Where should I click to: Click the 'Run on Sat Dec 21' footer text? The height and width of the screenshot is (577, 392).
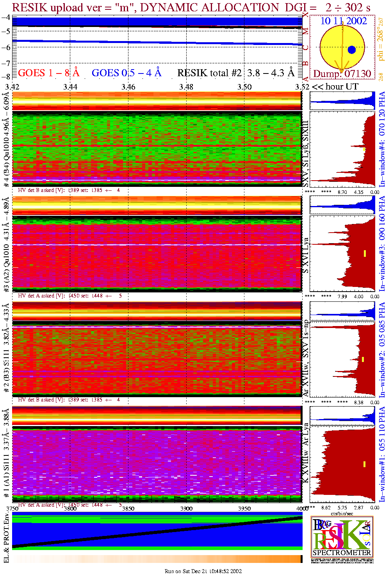pos(203,571)
